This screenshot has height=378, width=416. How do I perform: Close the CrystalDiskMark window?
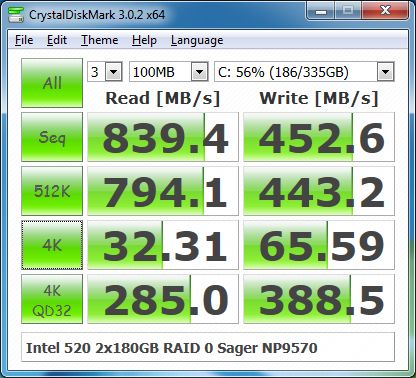coord(386,11)
